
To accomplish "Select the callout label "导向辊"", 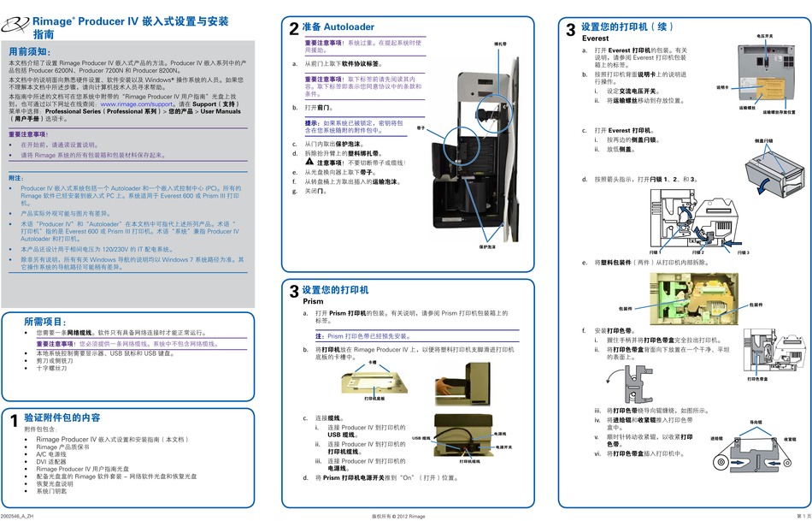I will click(x=756, y=423).
